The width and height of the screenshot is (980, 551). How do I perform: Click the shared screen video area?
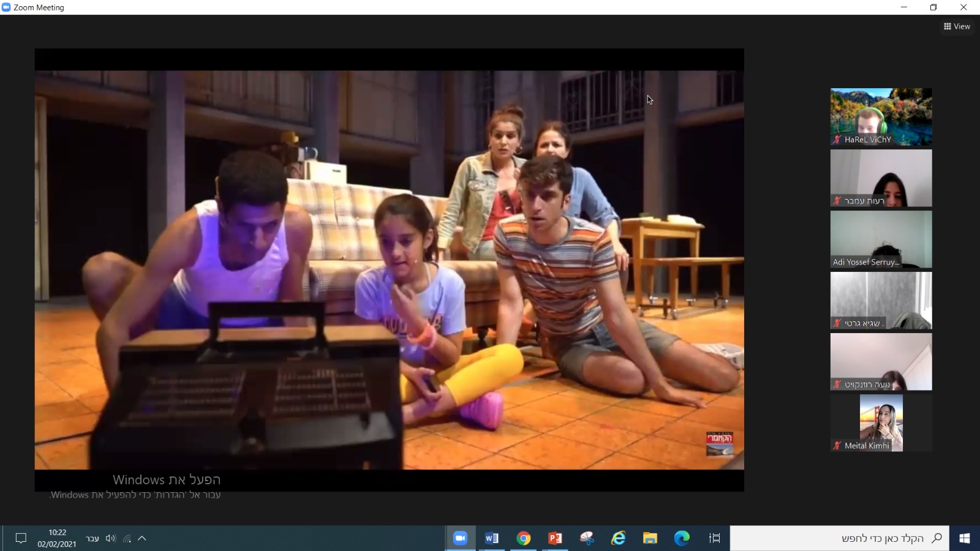coord(389,270)
